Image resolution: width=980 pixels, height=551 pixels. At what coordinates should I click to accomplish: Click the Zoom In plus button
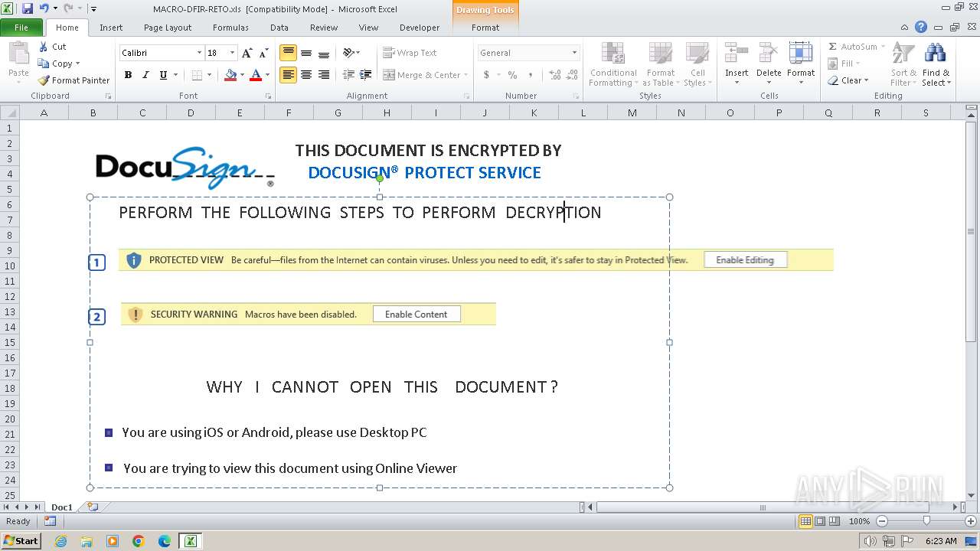coord(970,521)
